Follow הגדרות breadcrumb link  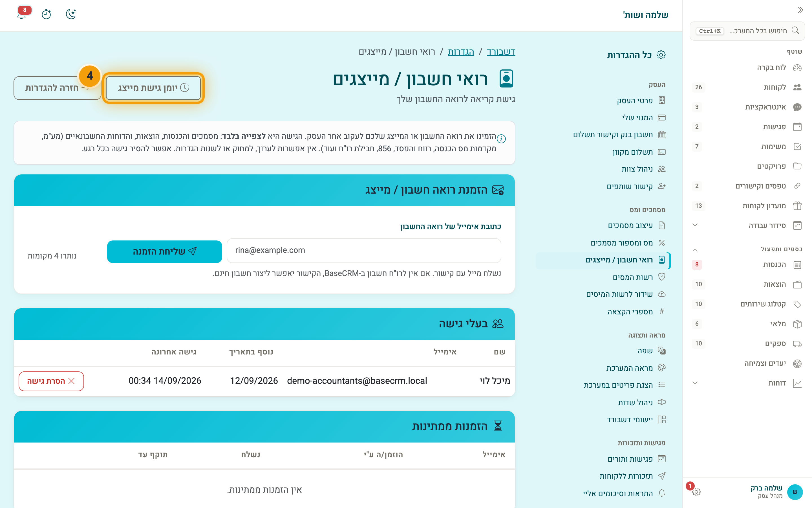click(x=461, y=52)
